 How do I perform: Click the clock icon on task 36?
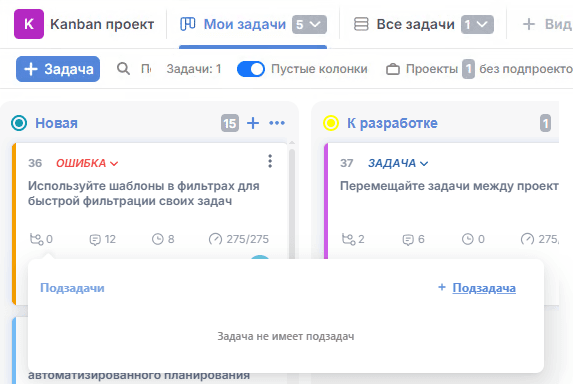point(158,239)
